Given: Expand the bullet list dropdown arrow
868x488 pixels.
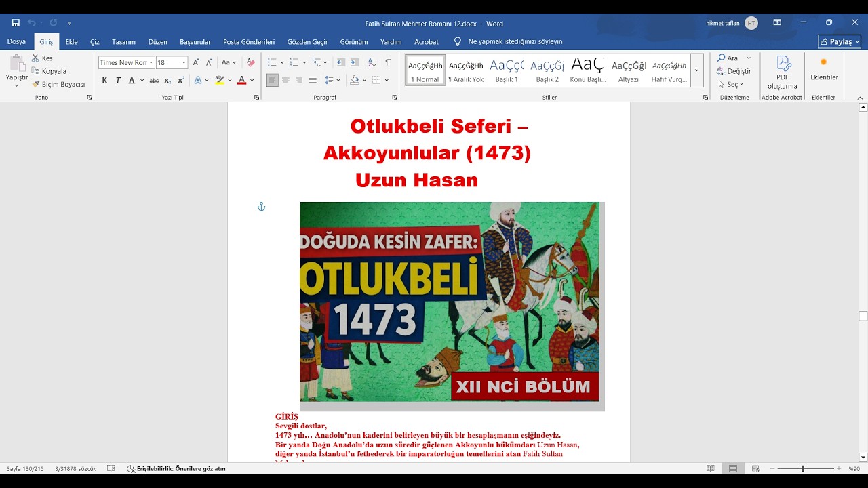Looking at the screenshot, I should click(283, 62).
